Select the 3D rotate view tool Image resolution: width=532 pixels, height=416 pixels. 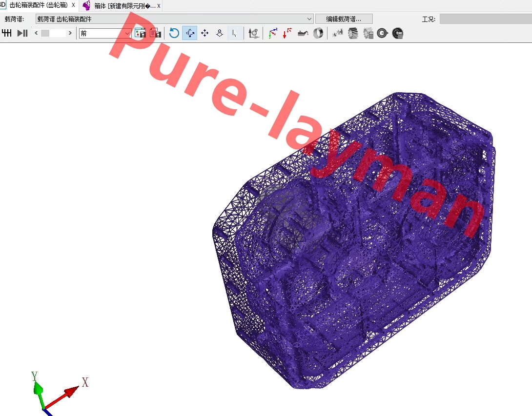190,33
